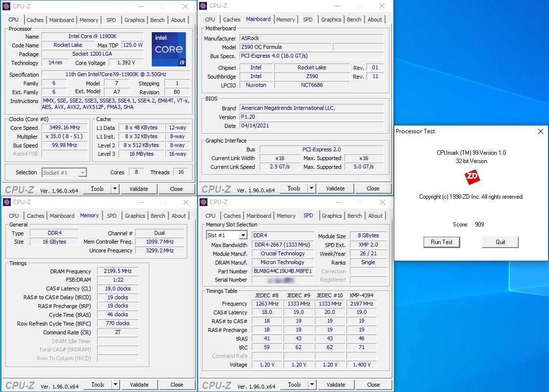
Task: Click the CPU-Z app icon in the top-left CPU window title bar
Action: [x=6, y=6]
